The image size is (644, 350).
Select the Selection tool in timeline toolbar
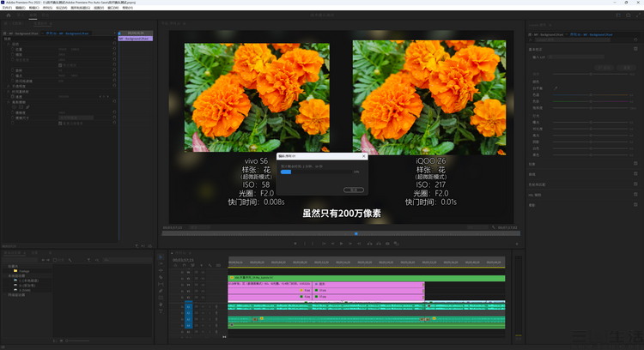click(x=161, y=256)
